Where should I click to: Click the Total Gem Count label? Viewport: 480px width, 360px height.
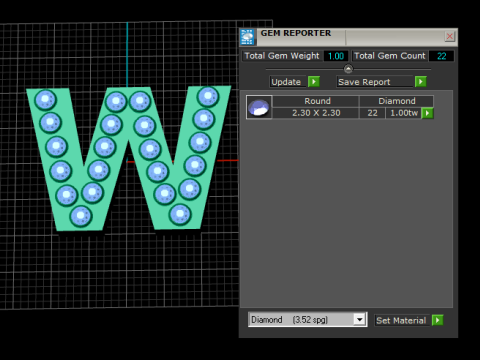point(390,56)
